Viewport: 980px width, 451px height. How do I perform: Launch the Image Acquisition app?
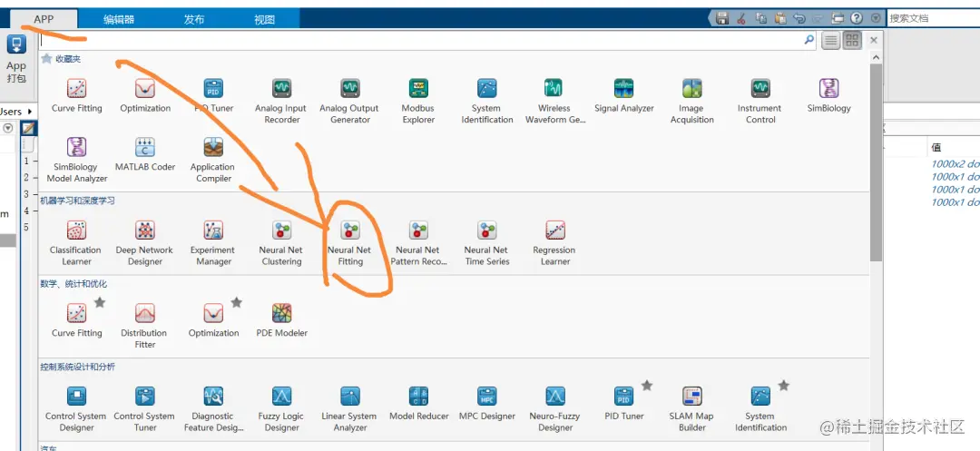click(691, 102)
